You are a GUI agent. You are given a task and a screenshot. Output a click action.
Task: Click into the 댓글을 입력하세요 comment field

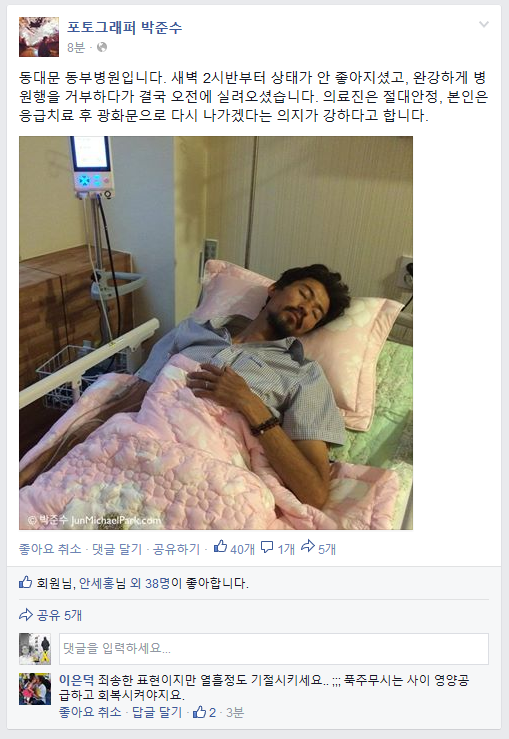tap(274, 649)
